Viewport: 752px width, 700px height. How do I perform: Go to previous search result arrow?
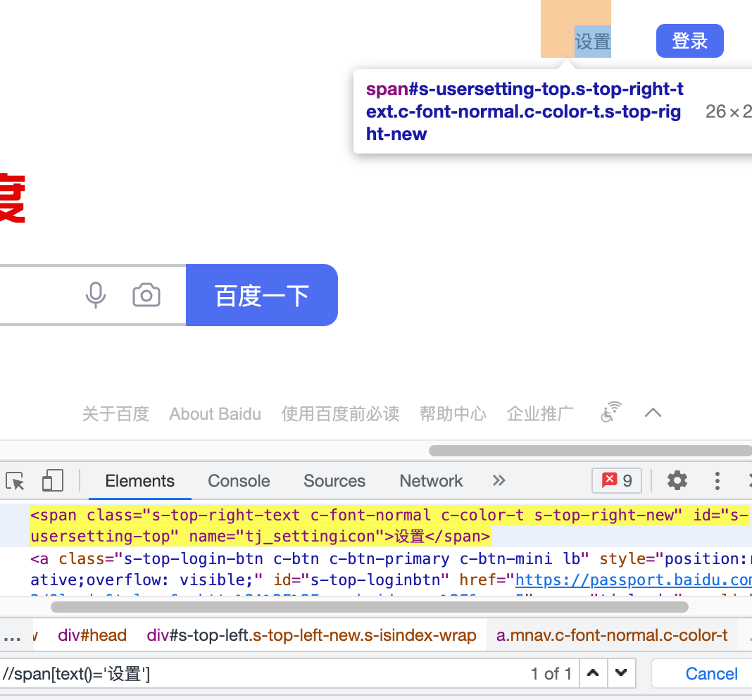click(593, 673)
